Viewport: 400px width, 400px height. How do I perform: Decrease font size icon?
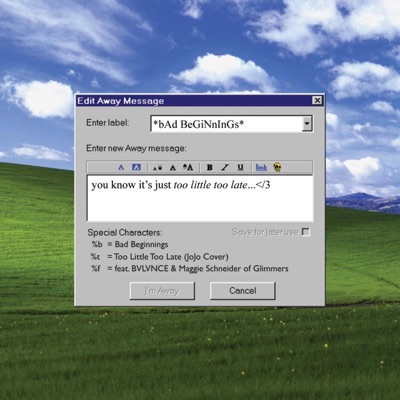coord(157,168)
